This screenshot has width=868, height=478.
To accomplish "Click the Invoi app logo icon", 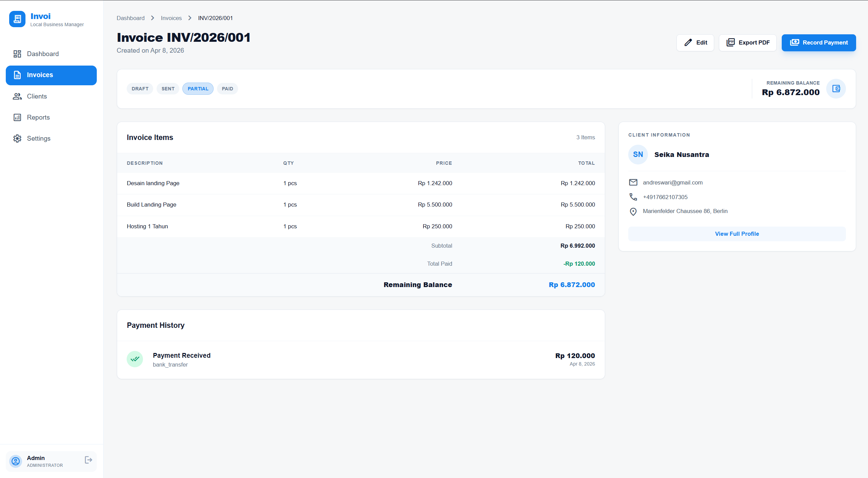I will (17, 19).
